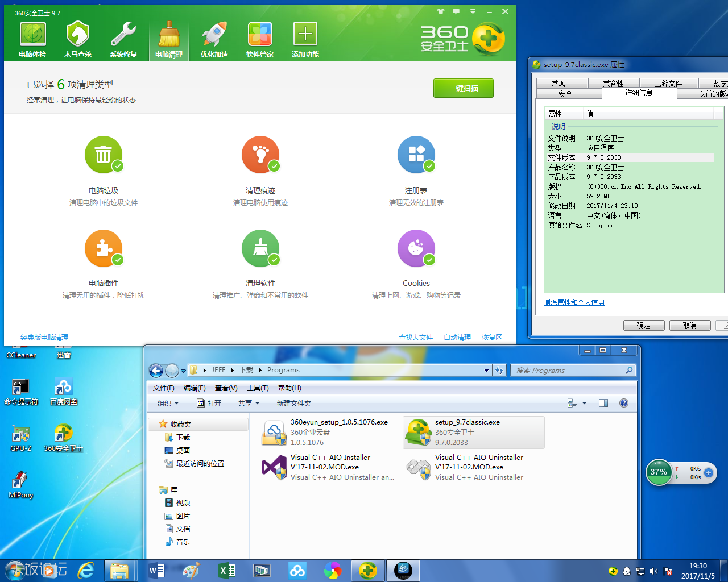Uncheck the 注册表 green checkmark
Screen dimensions: 728x582
coord(429,166)
